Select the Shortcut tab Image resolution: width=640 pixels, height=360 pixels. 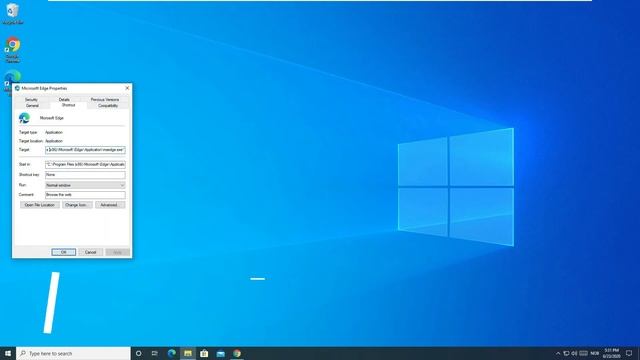[68, 105]
